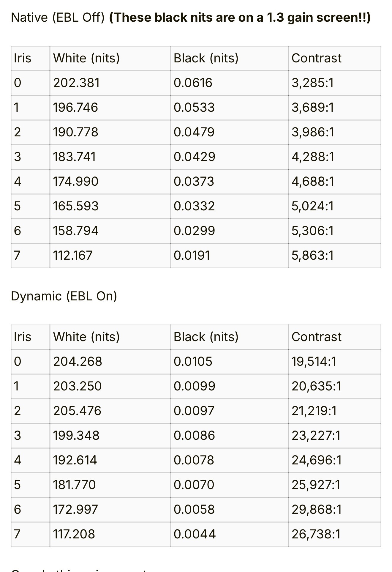Click the bold 1.3 gain screen note
Viewport: 392px width, 572px height.
pyautogui.click(x=240, y=18)
